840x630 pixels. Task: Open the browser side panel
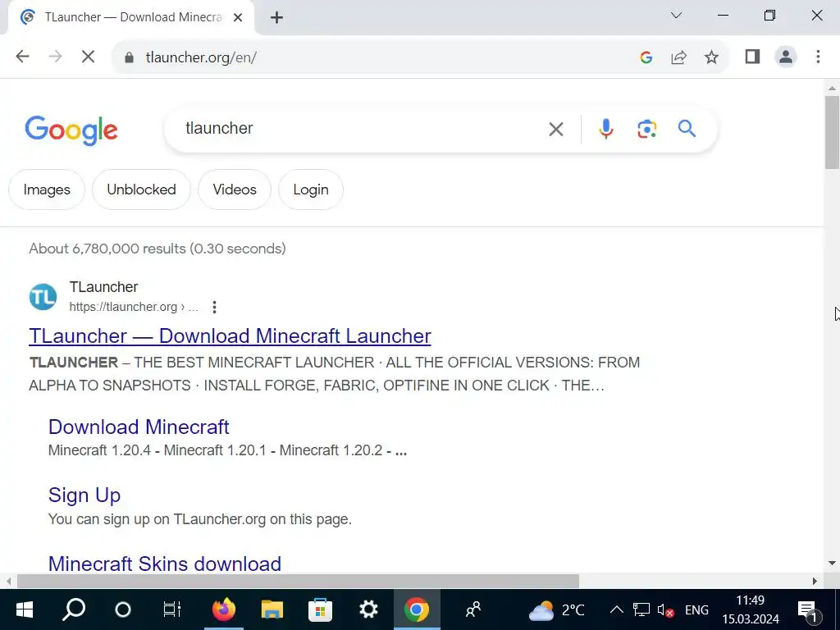[753, 57]
